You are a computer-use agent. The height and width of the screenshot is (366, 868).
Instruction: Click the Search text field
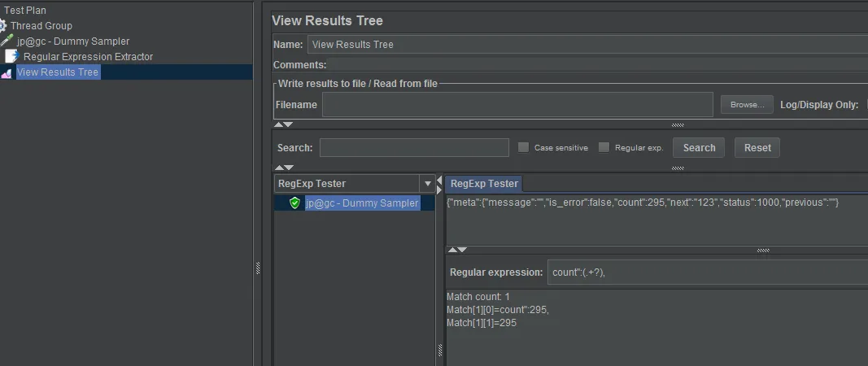click(414, 148)
